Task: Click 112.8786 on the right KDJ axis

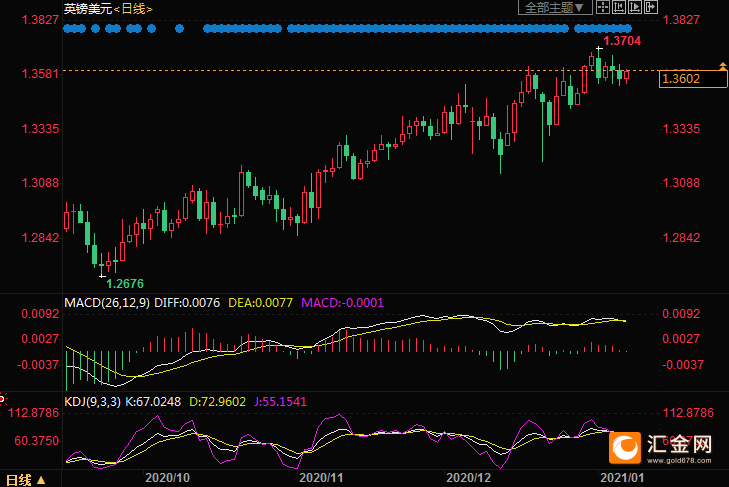Action: coord(688,413)
